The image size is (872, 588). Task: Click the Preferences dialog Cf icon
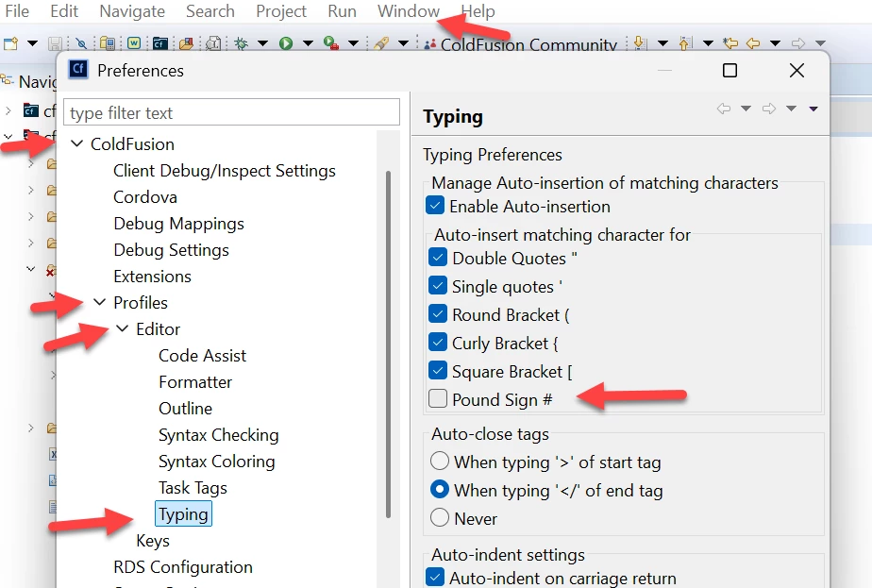(78, 70)
